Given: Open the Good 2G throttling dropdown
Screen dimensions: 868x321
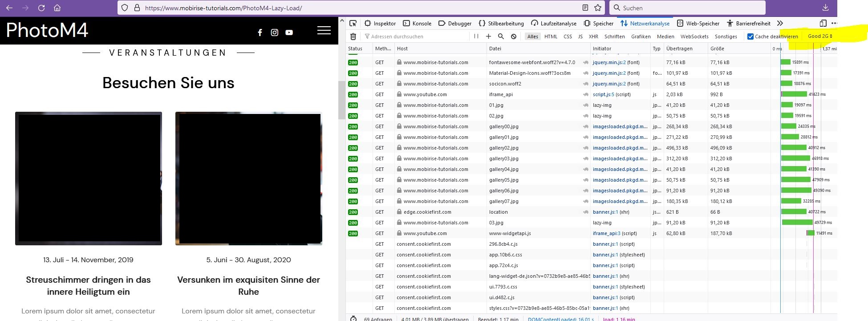Looking at the screenshot, I should pyautogui.click(x=820, y=37).
